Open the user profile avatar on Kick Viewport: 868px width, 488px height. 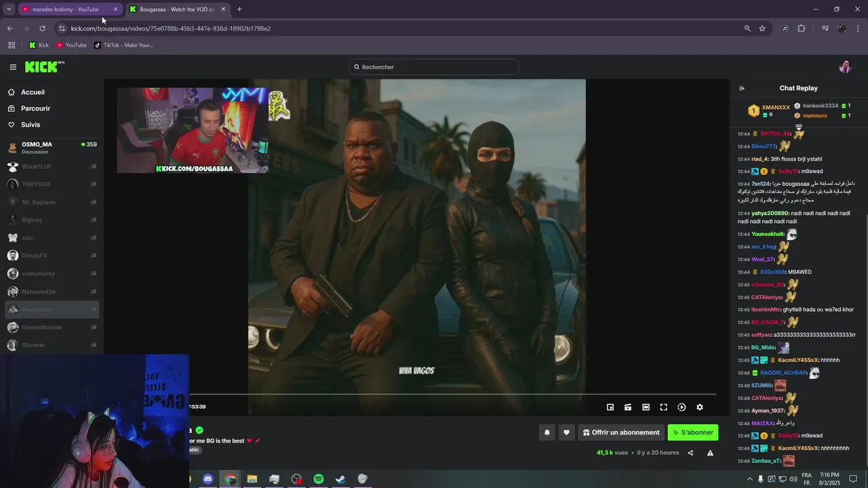point(845,67)
